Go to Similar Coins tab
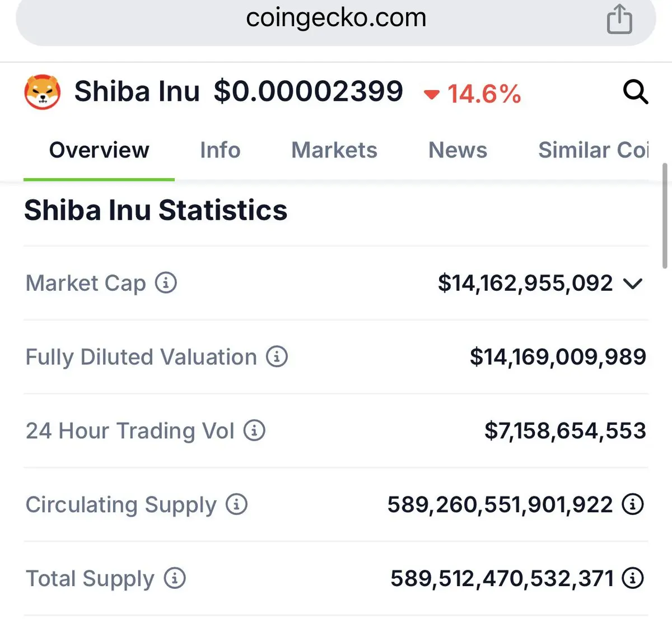This screenshot has width=672, height=627. point(594,150)
